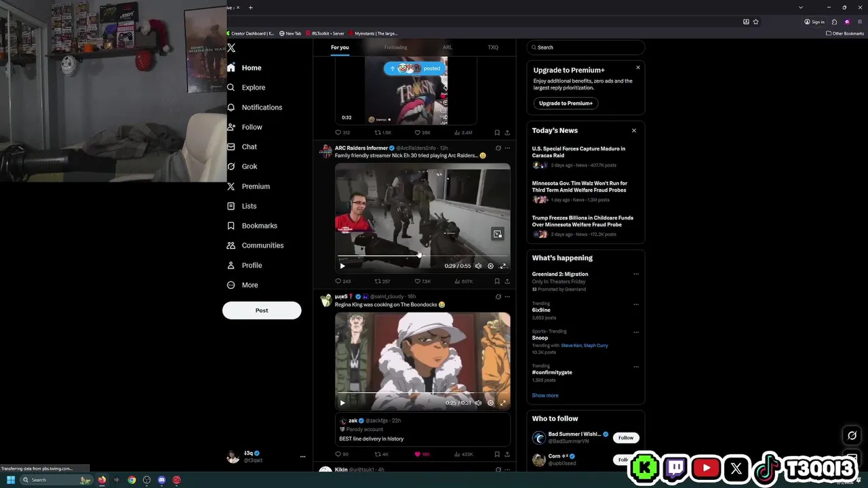
Task: Fullscreen the ARC Raiders video
Action: tap(502, 266)
